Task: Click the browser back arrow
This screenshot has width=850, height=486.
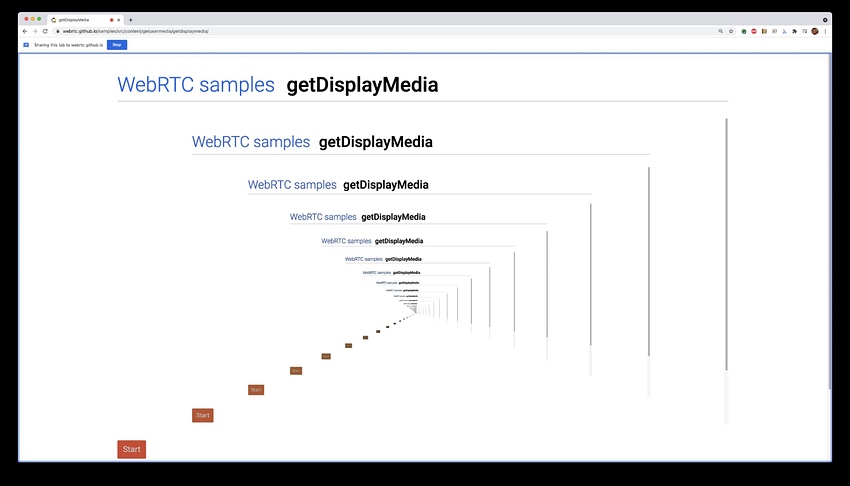Action: click(x=25, y=31)
